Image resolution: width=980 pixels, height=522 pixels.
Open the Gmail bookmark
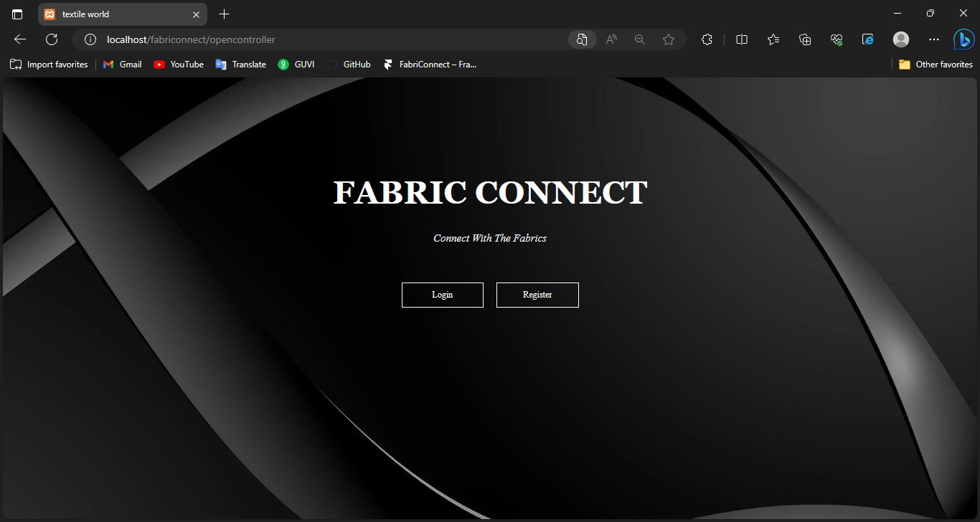pyautogui.click(x=122, y=65)
